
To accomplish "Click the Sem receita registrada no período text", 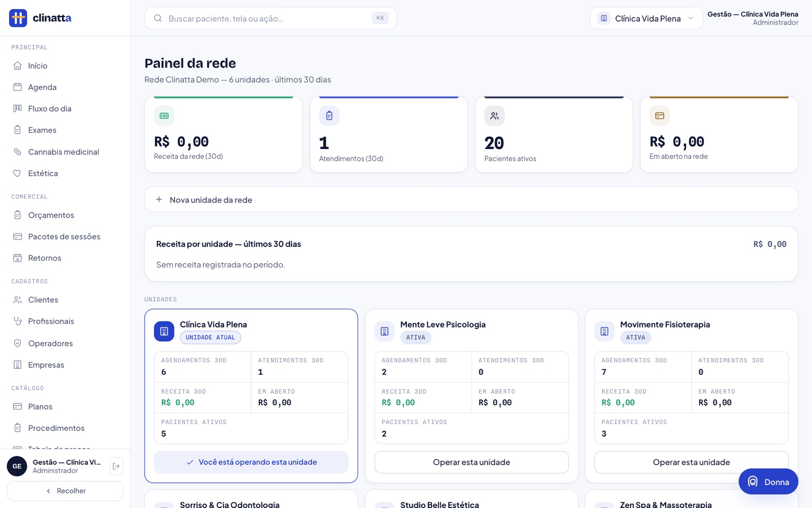I will point(221,265).
